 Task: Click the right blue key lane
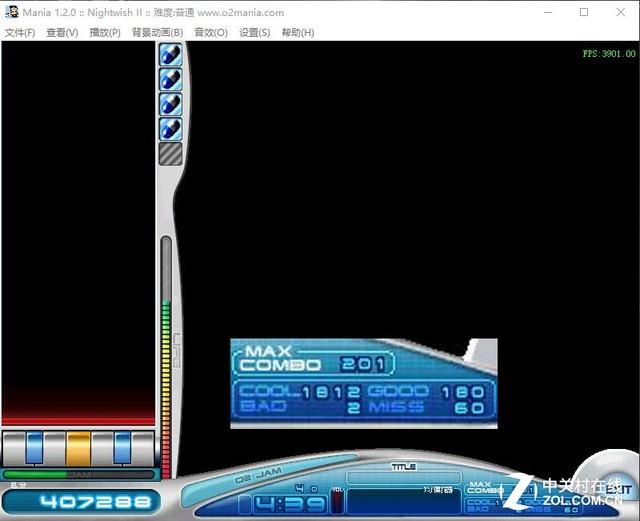point(122,448)
